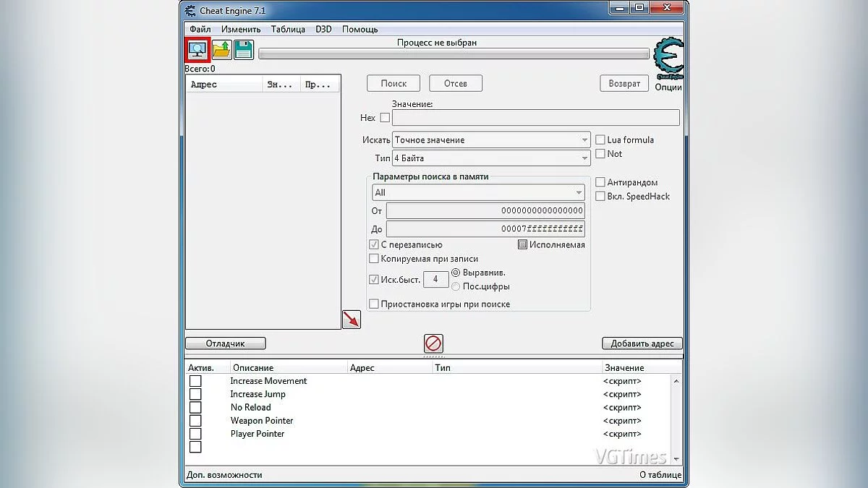The image size is (868, 488).
Task: Select the Increase Jump entry
Action: [x=258, y=394]
